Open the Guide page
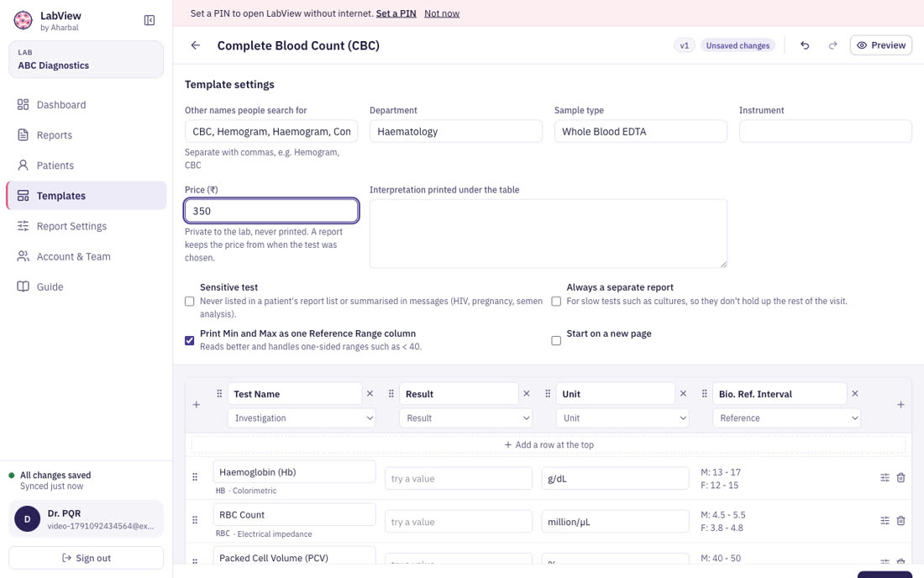924x578 pixels. tap(86, 287)
